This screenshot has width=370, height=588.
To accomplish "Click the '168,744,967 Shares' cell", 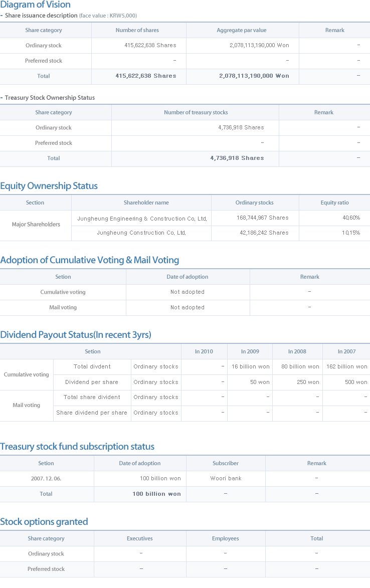I will point(262,218).
